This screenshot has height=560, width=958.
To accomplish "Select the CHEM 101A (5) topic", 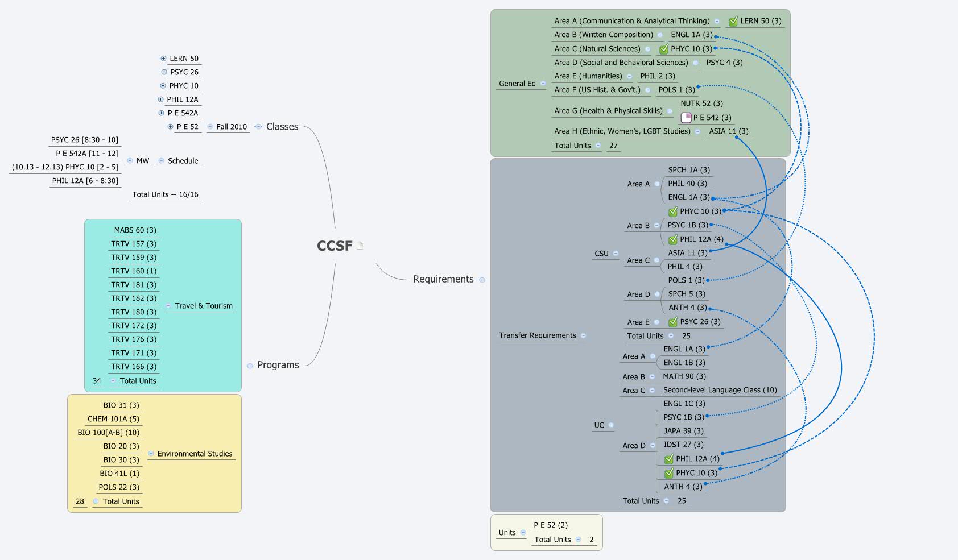I will 113,419.
